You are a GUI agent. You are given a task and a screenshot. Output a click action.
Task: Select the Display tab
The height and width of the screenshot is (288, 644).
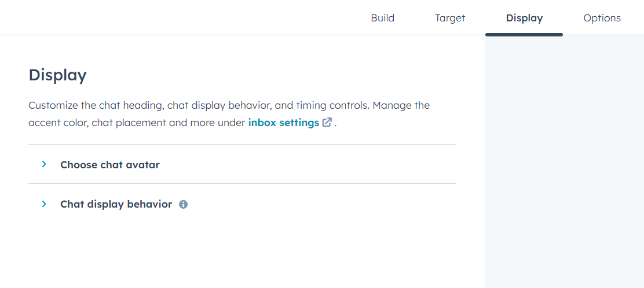click(524, 18)
